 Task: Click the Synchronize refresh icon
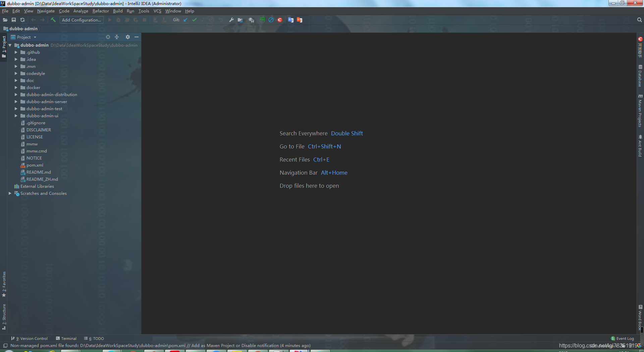pos(22,20)
